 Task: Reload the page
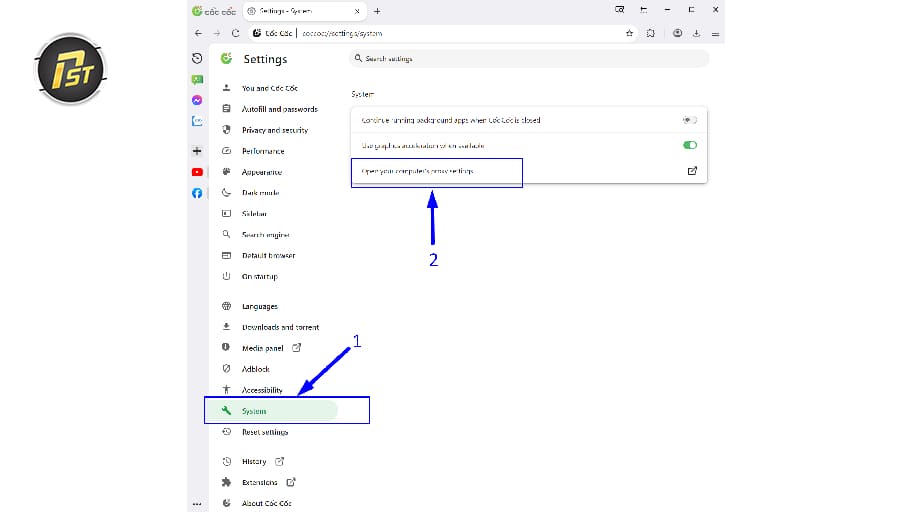[235, 34]
